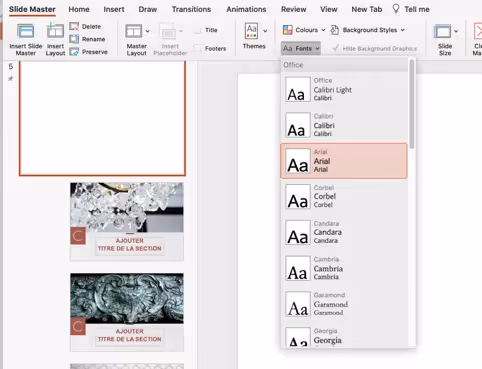Click the Tell me lightbulb icon
482x369 pixels.
(x=396, y=9)
